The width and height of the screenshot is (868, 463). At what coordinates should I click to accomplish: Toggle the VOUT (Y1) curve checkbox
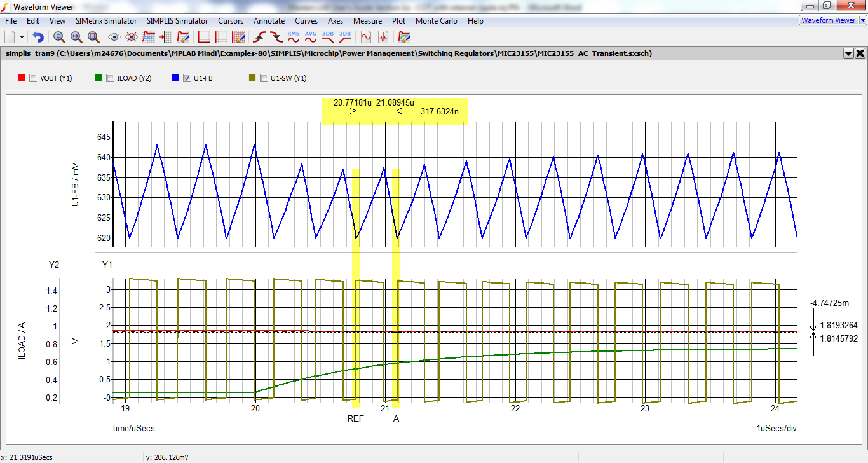click(34, 78)
